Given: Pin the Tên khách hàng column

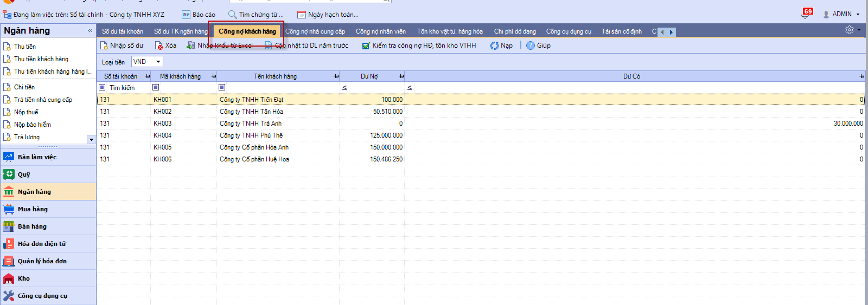Looking at the screenshot, I should coord(336,76).
